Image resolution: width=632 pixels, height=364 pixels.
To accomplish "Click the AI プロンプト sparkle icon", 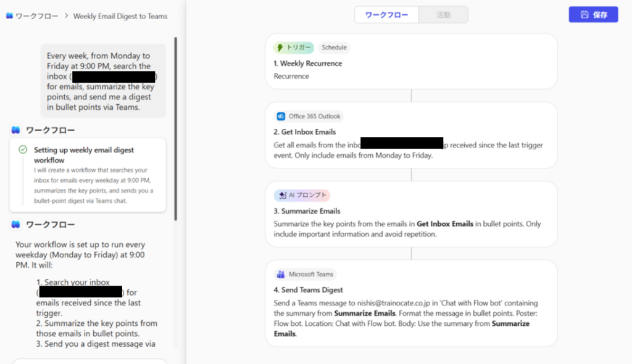I will coord(281,195).
